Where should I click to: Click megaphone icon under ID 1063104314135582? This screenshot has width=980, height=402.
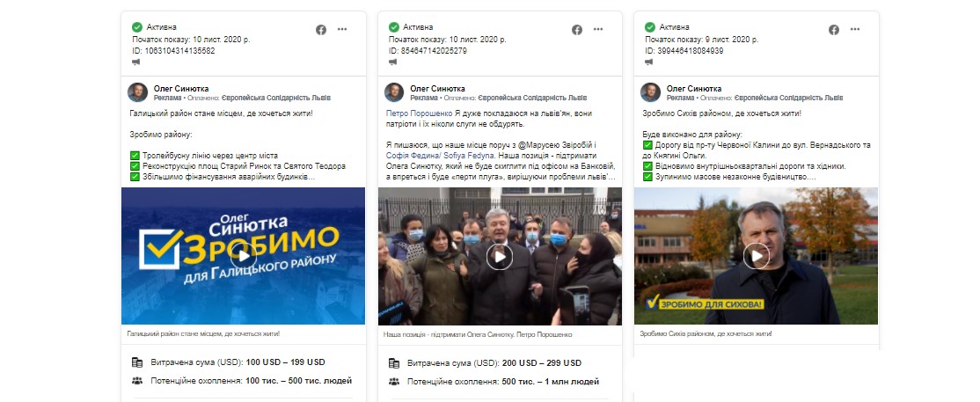click(136, 62)
